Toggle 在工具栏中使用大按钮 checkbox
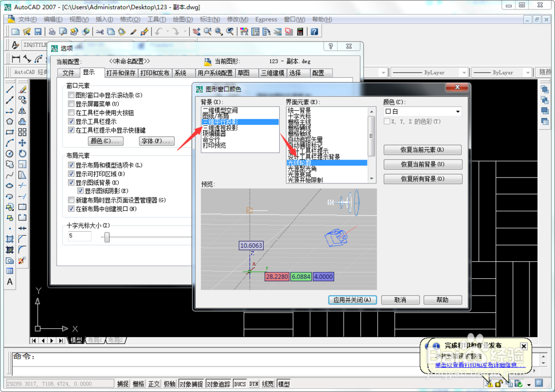This screenshot has height=392, width=555. 71,113
